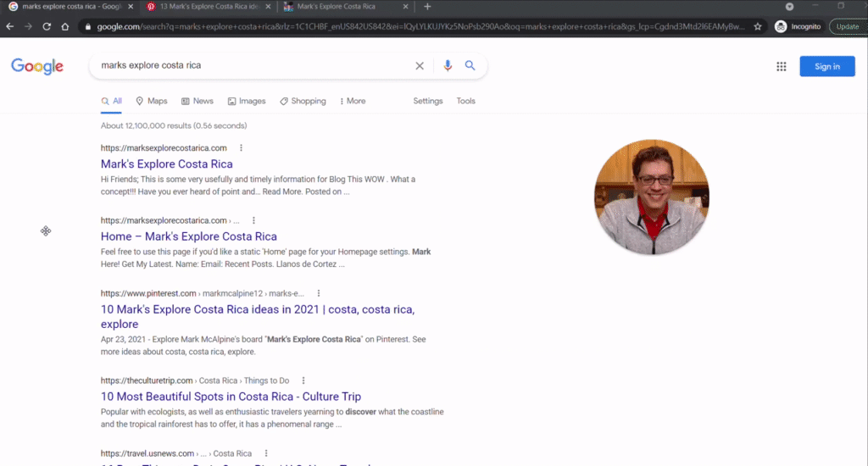Click the circular webcam portrait
This screenshot has height=466, width=868.
[652, 197]
